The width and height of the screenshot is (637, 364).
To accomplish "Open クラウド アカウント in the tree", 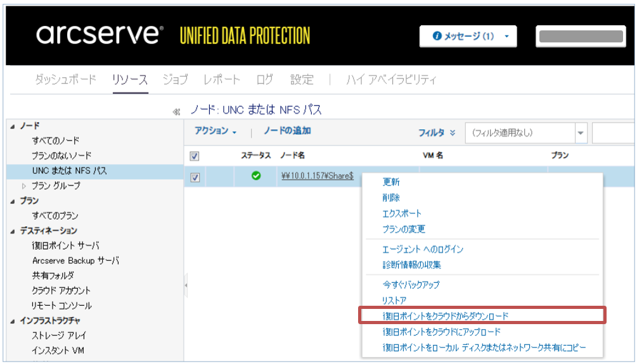I will point(61,291).
